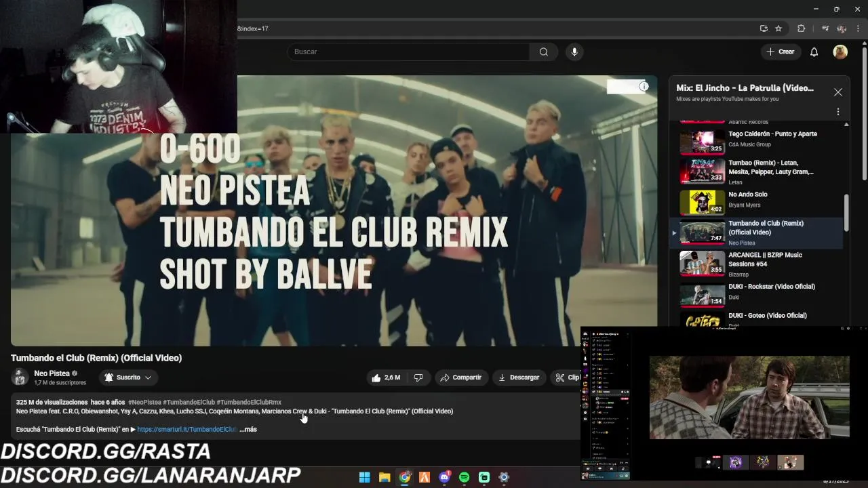Click Tego Calderón thumbnail 3:25
Screen dimensions: 868x488
702,142
